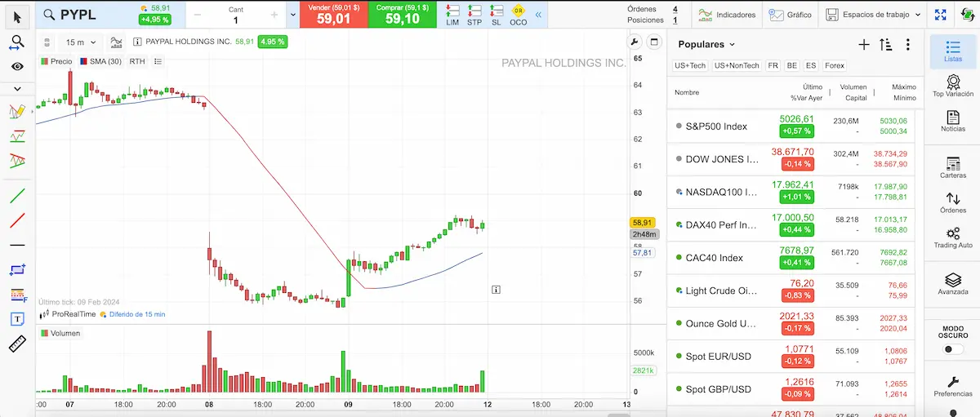Select the Forex filter tab
This screenshot has width=980, height=417.
[x=835, y=65]
